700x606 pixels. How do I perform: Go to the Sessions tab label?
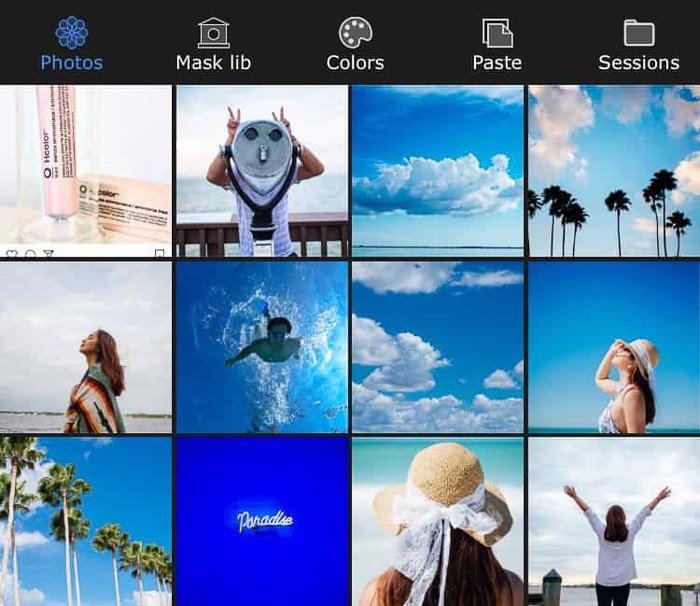tap(638, 63)
